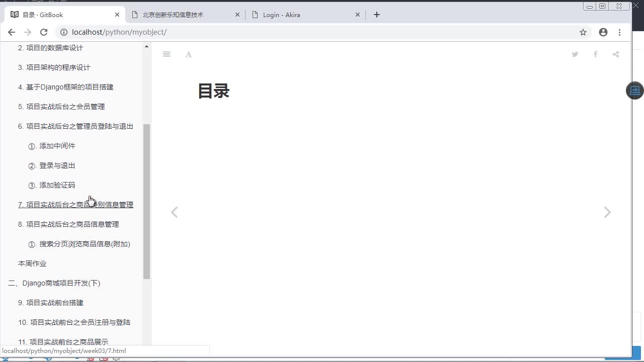This screenshot has height=362, width=644.
Task: Open chapter 10. 会员注册与登陆
Action: click(x=74, y=322)
